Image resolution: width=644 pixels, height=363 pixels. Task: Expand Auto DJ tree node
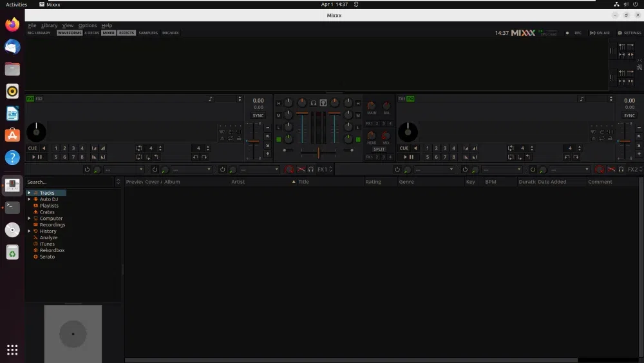(x=29, y=199)
